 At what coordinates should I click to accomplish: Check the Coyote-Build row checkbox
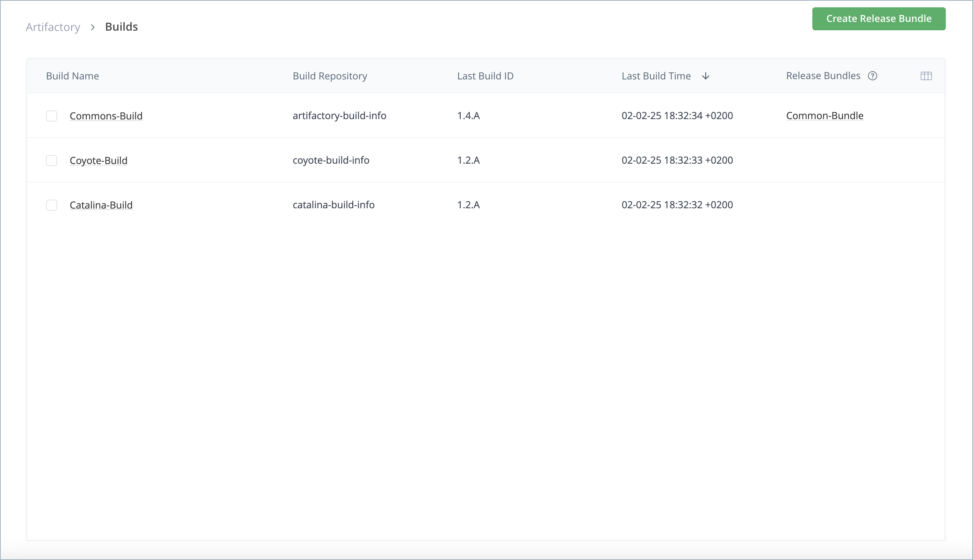coord(51,161)
